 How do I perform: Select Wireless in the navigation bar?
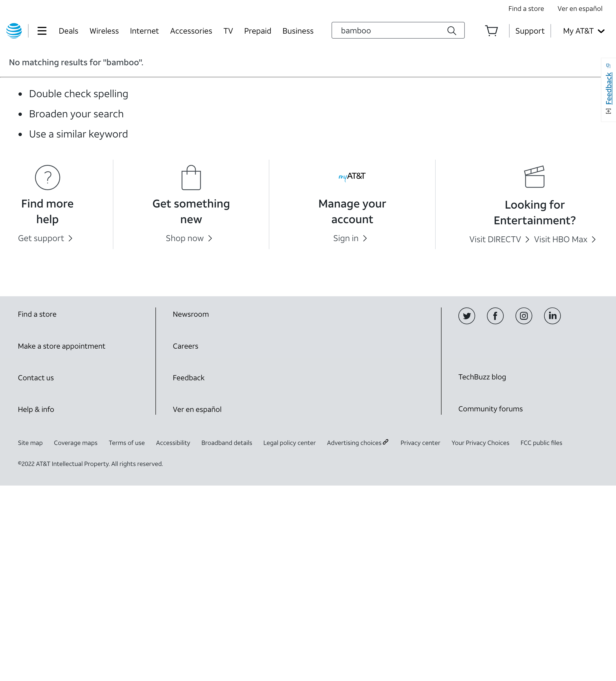104,31
